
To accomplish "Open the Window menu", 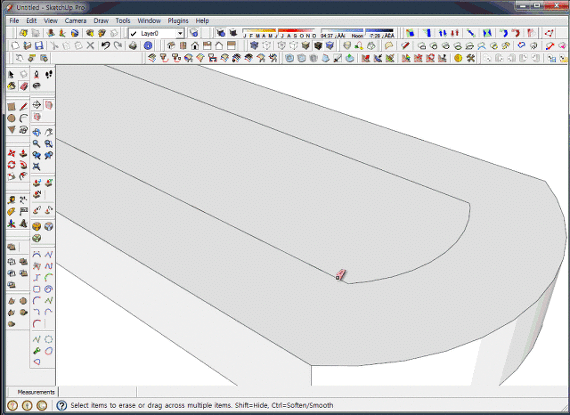I will (149, 21).
